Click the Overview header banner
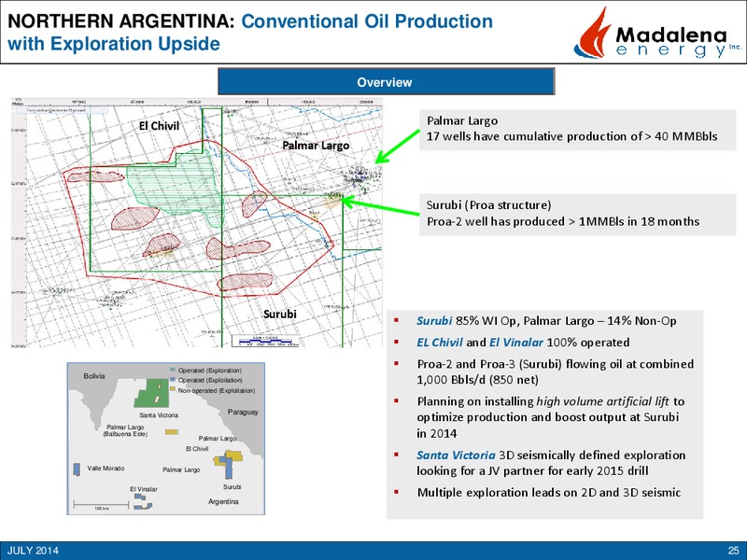Image resolution: width=747 pixels, height=560 pixels. [387, 81]
